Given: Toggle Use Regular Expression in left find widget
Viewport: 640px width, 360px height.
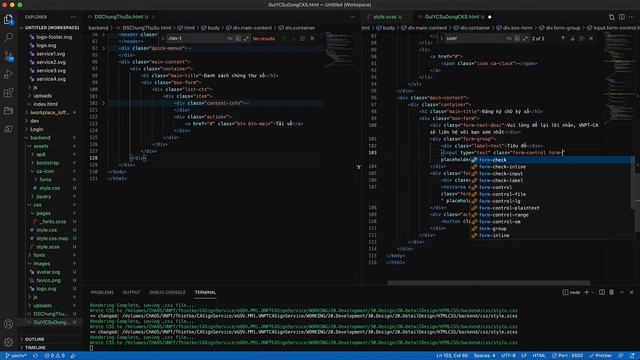Looking at the screenshot, I should click(x=247, y=38).
